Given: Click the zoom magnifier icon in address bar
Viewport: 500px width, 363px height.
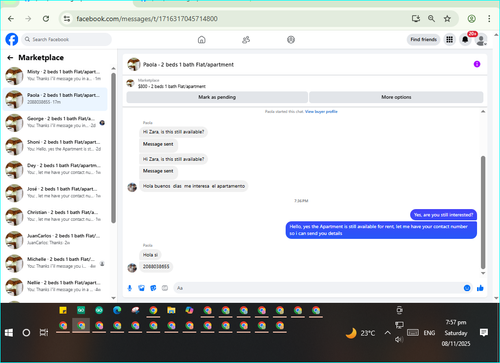Looking at the screenshot, I should [x=431, y=19].
